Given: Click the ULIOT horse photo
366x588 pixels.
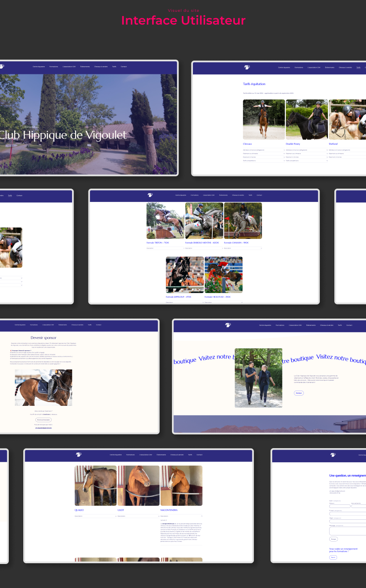Looking at the screenshot, I should coord(138,485).
